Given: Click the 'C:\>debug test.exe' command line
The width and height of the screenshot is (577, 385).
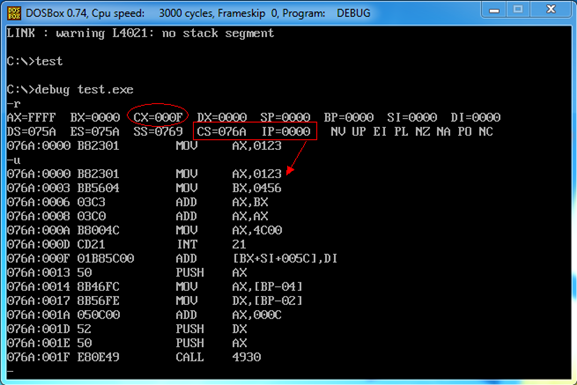Looking at the screenshot, I should point(70,89).
